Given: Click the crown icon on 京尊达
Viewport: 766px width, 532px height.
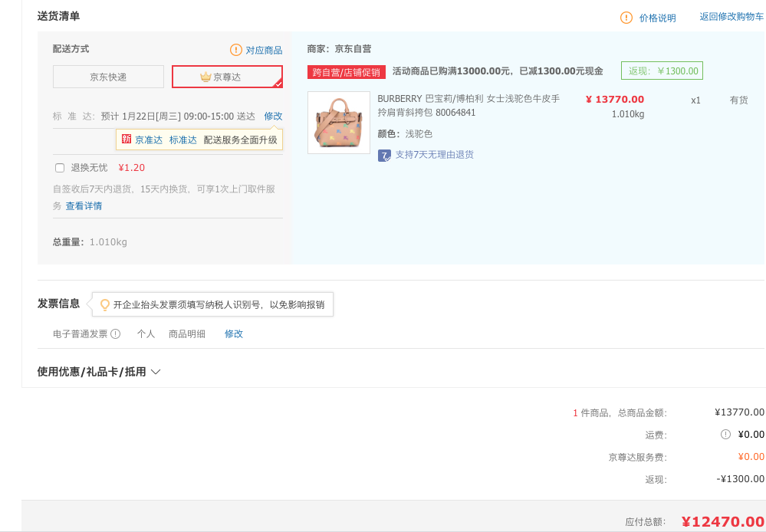Looking at the screenshot, I should (205, 77).
